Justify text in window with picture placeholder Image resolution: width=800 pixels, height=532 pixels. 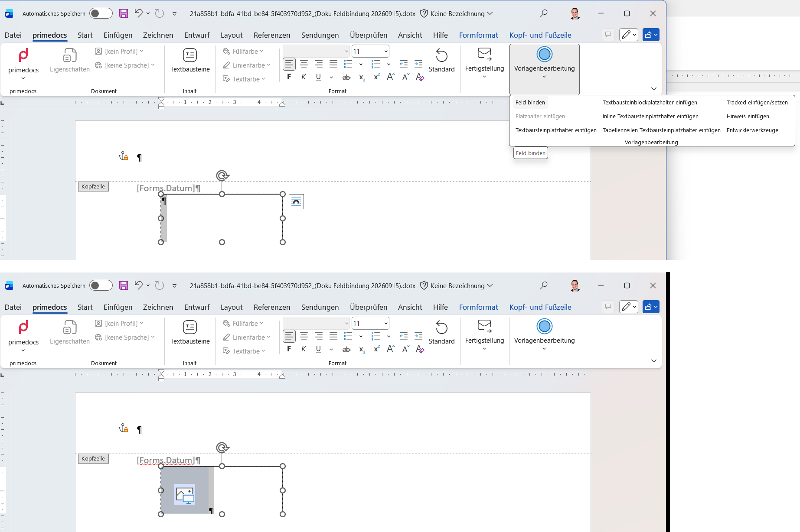click(x=333, y=336)
